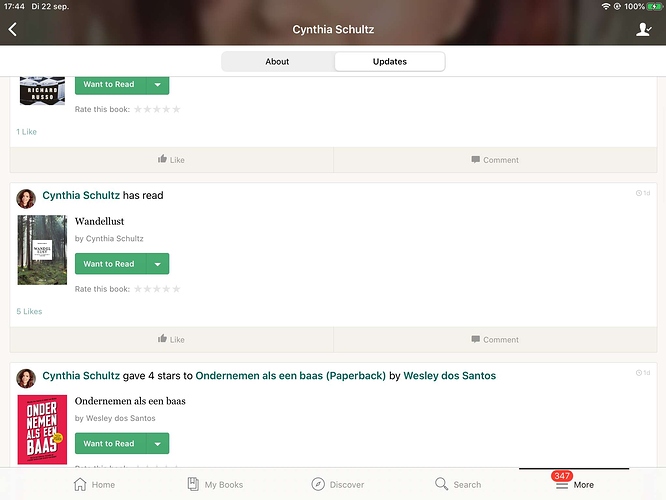Image resolution: width=666 pixels, height=500 pixels.
Task: Expand the shelf dropdown for Ondernemen als een baas
Action: (158, 444)
